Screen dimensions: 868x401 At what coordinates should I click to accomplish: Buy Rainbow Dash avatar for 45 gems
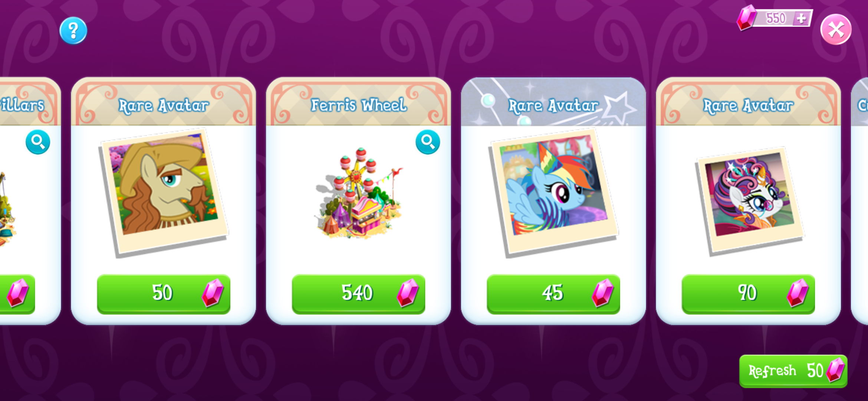coord(553,294)
